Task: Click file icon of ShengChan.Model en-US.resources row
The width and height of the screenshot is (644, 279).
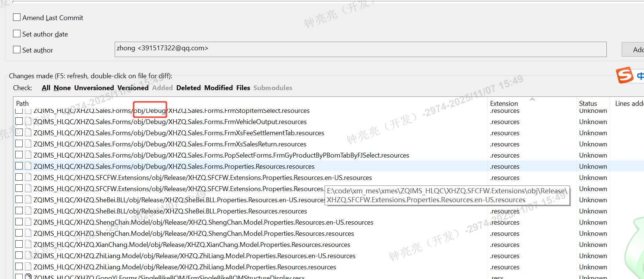Action: (x=28, y=222)
